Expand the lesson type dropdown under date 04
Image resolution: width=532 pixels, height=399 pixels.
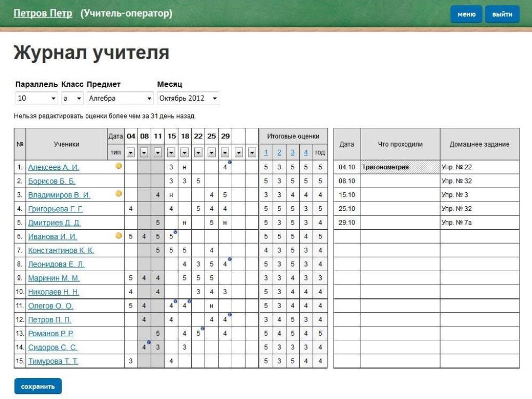(x=131, y=153)
